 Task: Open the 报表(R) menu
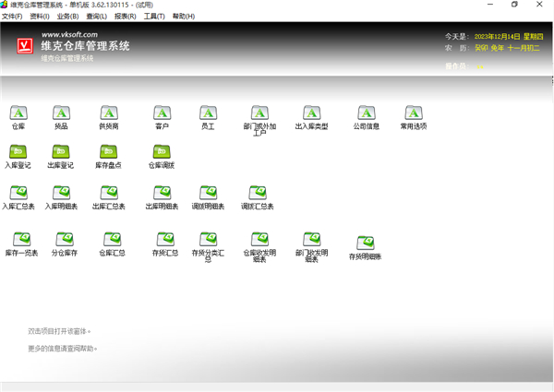point(125,17)
